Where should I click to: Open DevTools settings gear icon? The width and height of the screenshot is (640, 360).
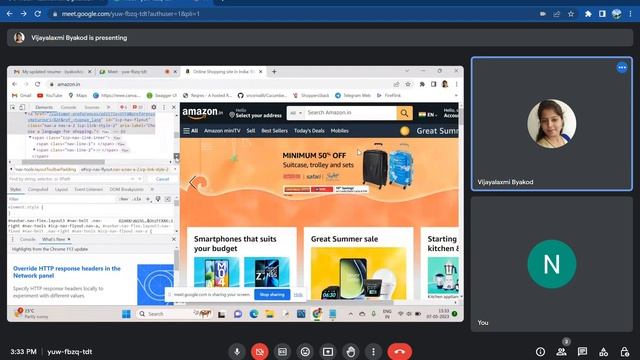pyautogui.click(x=154, y=107)
